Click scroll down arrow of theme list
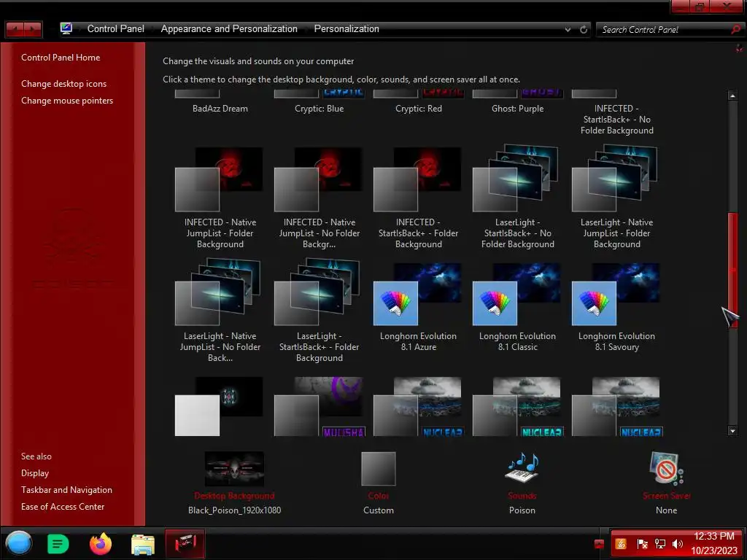Image resolution: width=747 pixels, height=560 pixels. coord(732,431)
